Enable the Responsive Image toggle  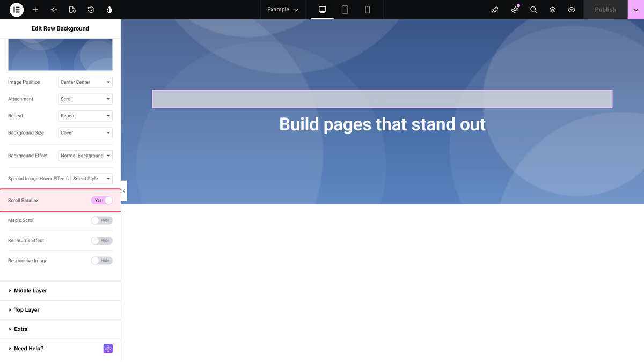[x=101, y=261]
